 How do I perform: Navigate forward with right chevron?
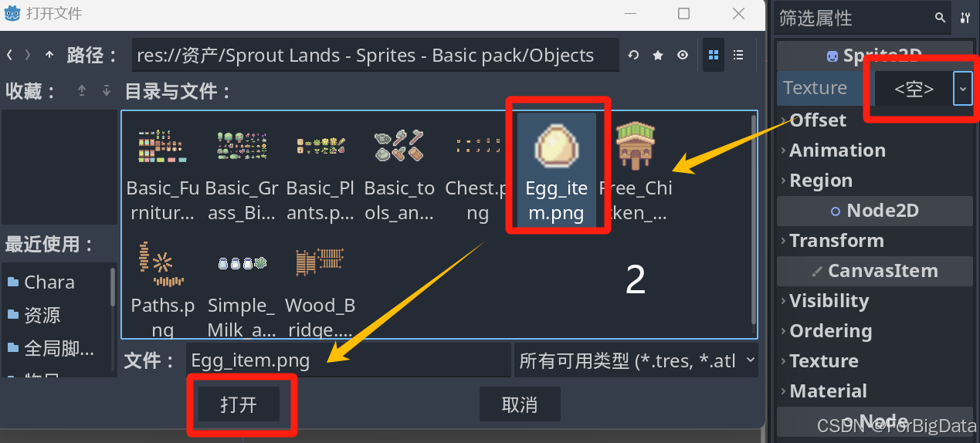click(x=29, y=55)
